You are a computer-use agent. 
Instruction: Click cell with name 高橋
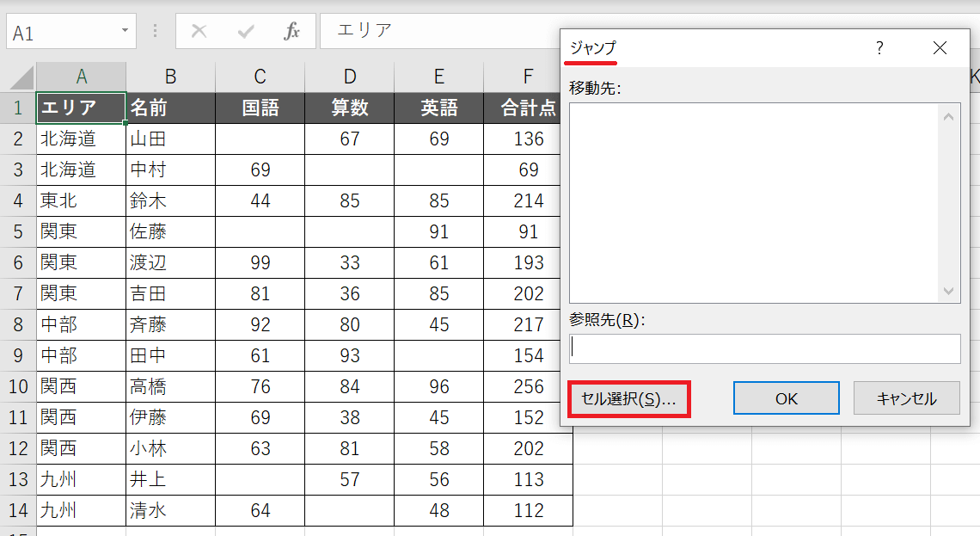point(170,387)
